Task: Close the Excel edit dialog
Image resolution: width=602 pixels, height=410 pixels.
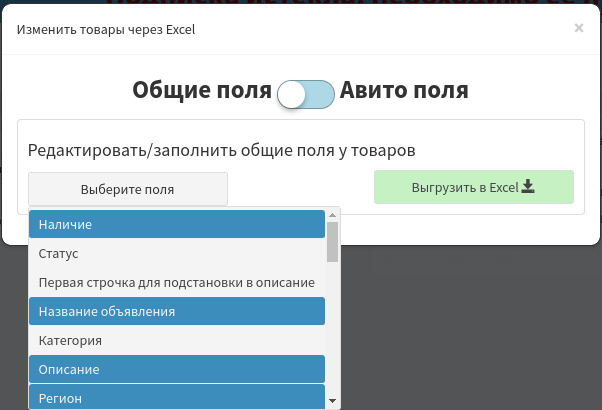Action: [x=579, y=28]
